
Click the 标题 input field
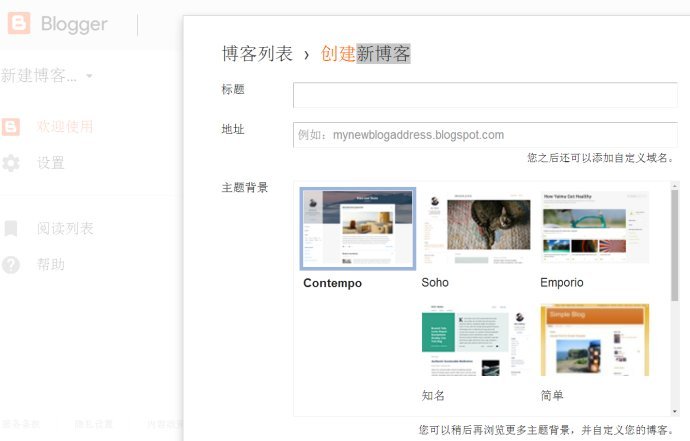pyautogui.click(x=485, y=95)
